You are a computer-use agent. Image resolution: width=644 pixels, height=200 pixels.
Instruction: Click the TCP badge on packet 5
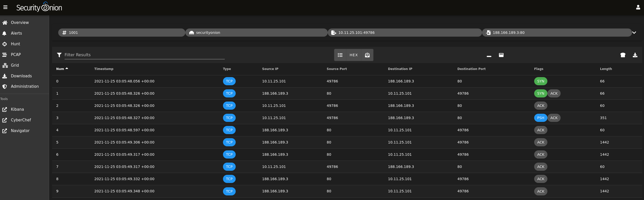(229, 142)
